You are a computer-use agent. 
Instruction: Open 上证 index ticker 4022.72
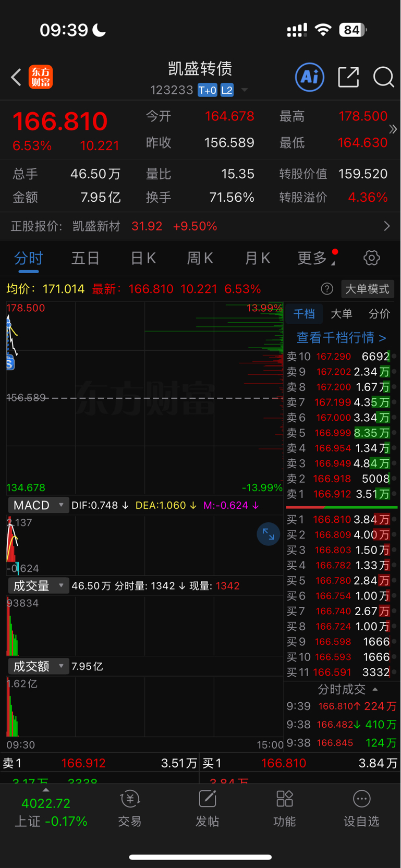pyautogui.click(x=50, y=812)
